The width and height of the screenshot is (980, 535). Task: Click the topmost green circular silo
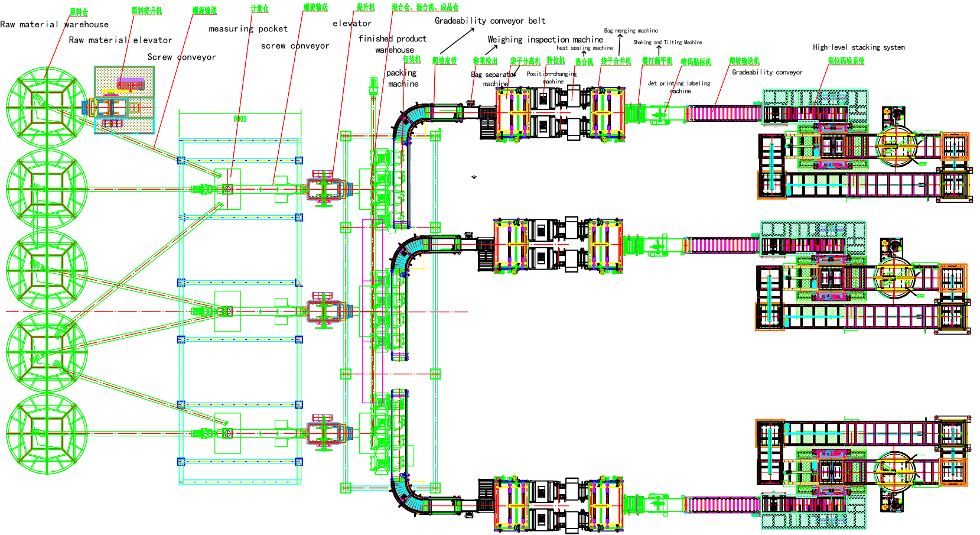tap(47, 107)
